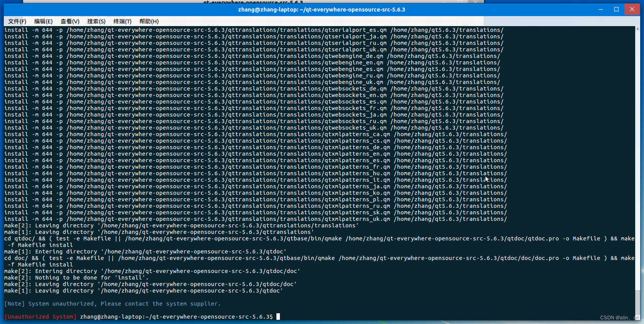
Task: Click the install line for qtwebsockets_en.qm
Action: point(254,95)
